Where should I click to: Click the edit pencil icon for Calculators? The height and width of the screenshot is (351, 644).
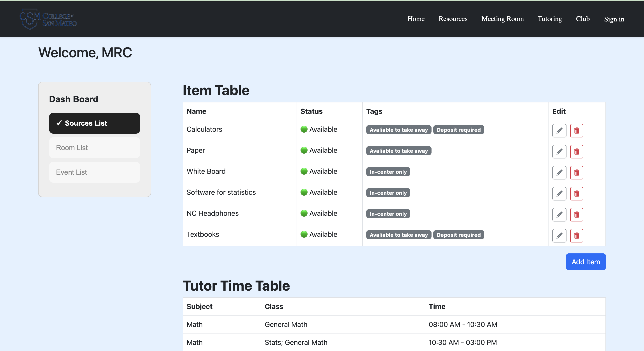click(559, 130)
